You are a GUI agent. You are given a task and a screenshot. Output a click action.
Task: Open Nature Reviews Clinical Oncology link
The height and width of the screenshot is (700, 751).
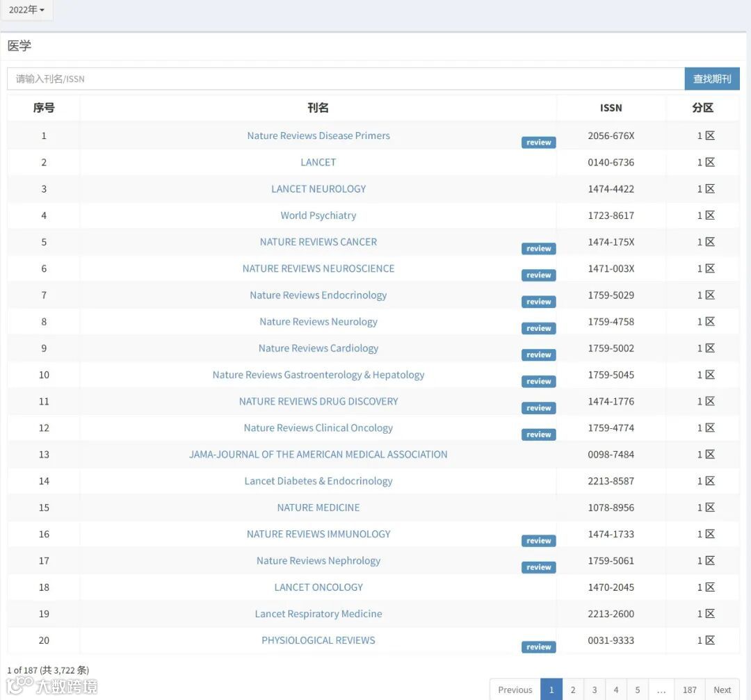tap(318, 428)
